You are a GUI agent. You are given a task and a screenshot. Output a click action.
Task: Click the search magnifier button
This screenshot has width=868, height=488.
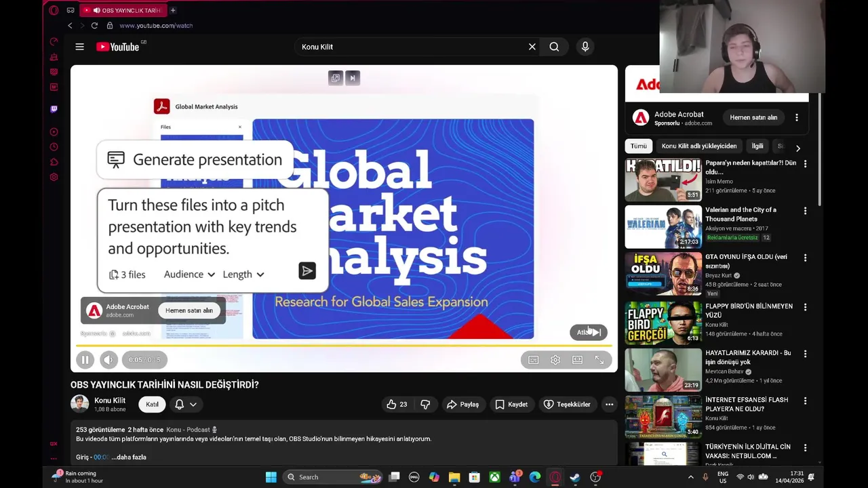554,47
